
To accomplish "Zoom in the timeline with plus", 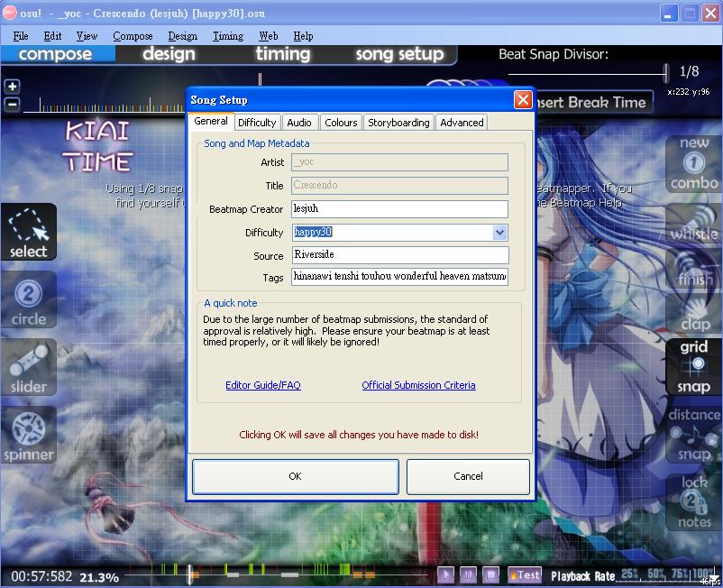I will click(x=12, y=87).
